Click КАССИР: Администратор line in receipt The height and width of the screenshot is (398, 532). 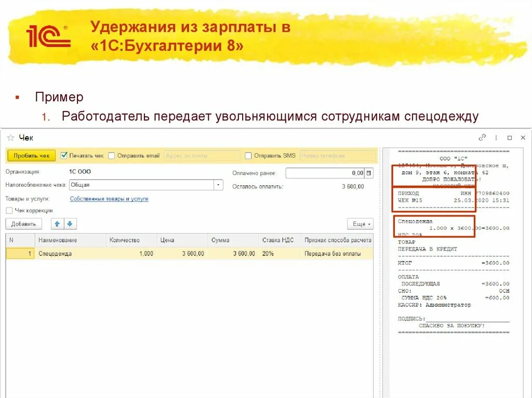coord(434,305)
